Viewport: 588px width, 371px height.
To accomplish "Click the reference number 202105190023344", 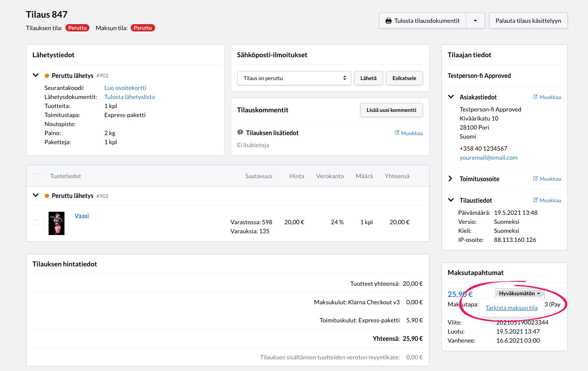I will coord(522,322).
